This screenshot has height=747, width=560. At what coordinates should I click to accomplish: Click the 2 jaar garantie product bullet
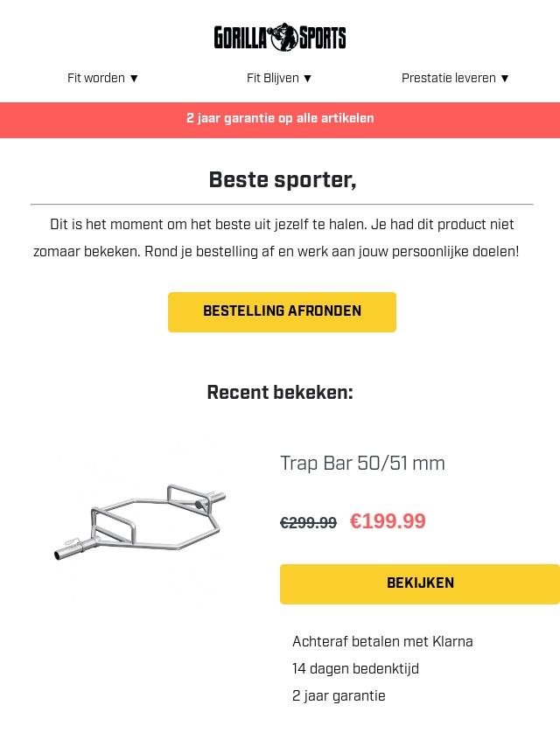click(x=339, y=696)
